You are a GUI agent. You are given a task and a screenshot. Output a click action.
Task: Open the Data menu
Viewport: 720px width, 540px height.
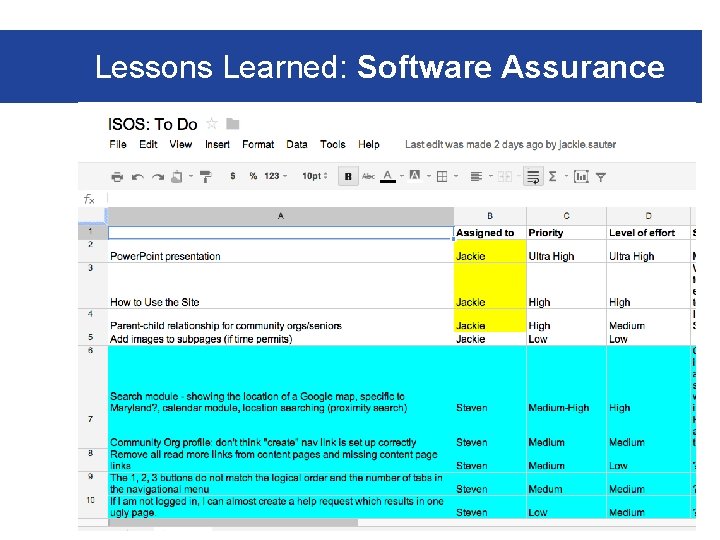(x=297, y=145)
